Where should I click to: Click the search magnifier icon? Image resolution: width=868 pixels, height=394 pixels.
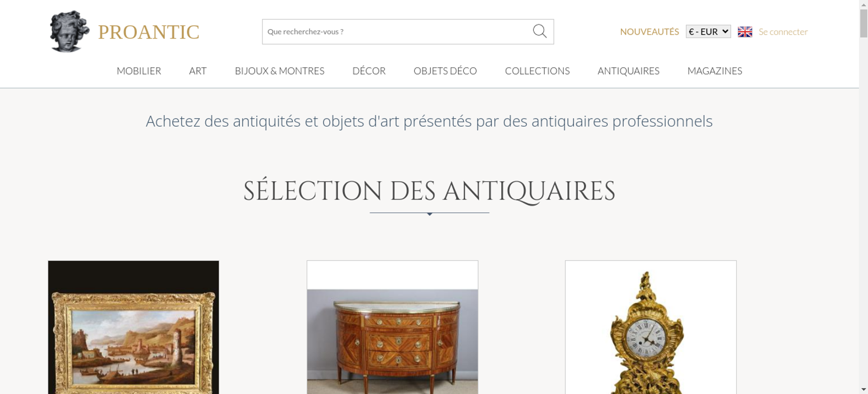(x=539, y=31)
